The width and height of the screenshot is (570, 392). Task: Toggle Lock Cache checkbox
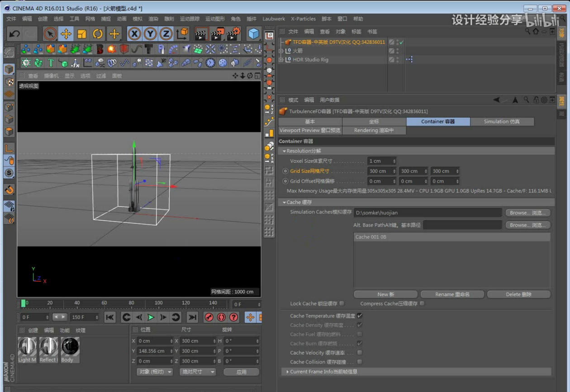click(342, 303)
